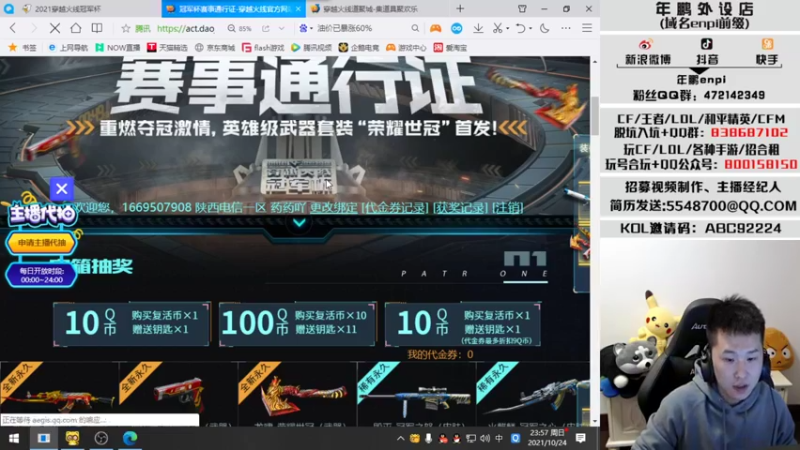The height and width of the screenshot is (450, 800).
Task: Open the 获奖记录 link
Action: click(x=461, y=208)
